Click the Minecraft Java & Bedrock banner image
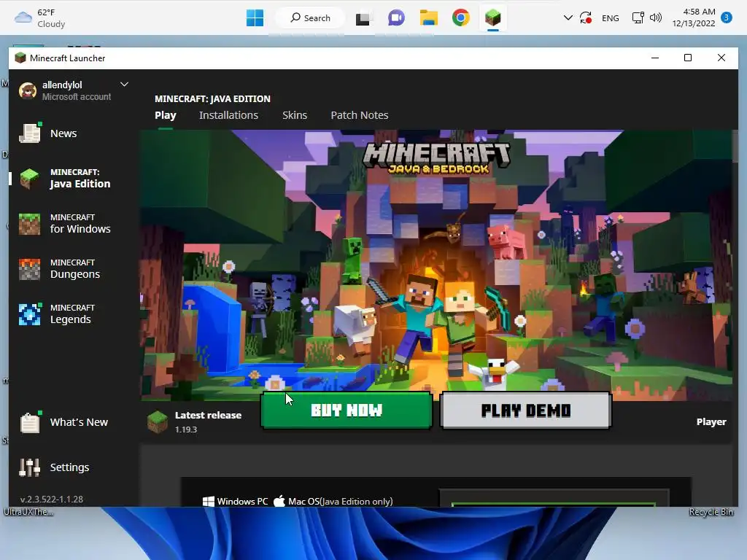This screenshot has width=747, height=560. pyautogui.click(x=436, y=264)
